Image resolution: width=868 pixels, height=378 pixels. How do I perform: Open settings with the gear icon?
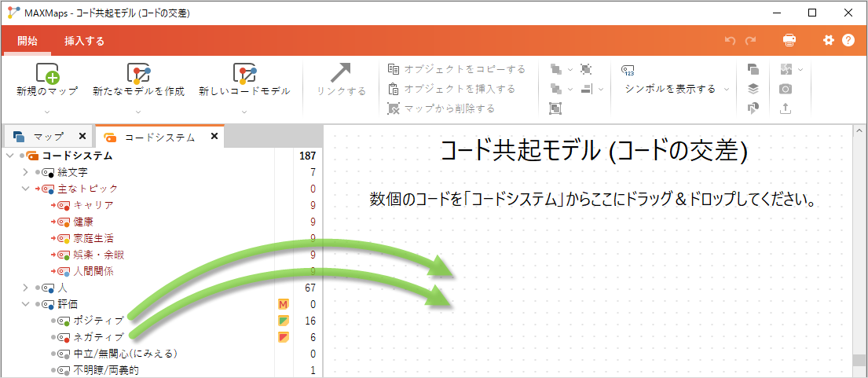[x=828, y=40]
